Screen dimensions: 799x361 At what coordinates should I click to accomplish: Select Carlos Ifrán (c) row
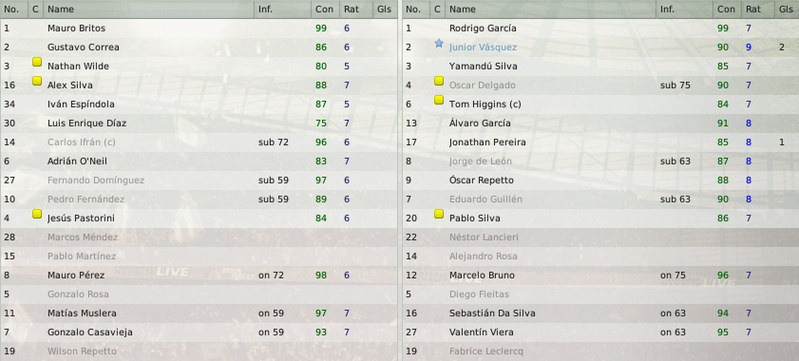pyautogui.click(x=199, y=142)
